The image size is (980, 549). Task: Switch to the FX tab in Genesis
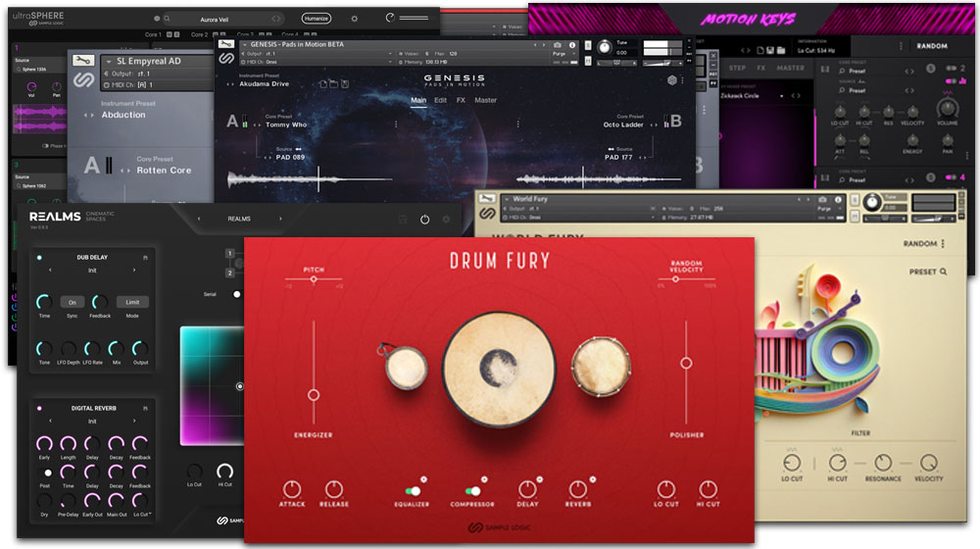coord(461,100)
